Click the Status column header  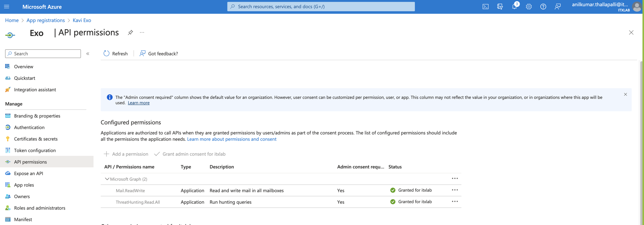[395, 167]
